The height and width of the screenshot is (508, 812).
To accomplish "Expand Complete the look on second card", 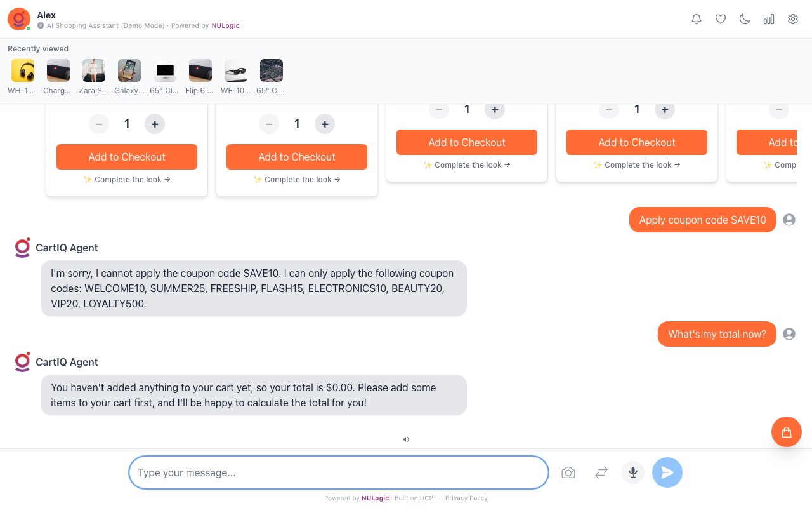I will click(297, 180).
